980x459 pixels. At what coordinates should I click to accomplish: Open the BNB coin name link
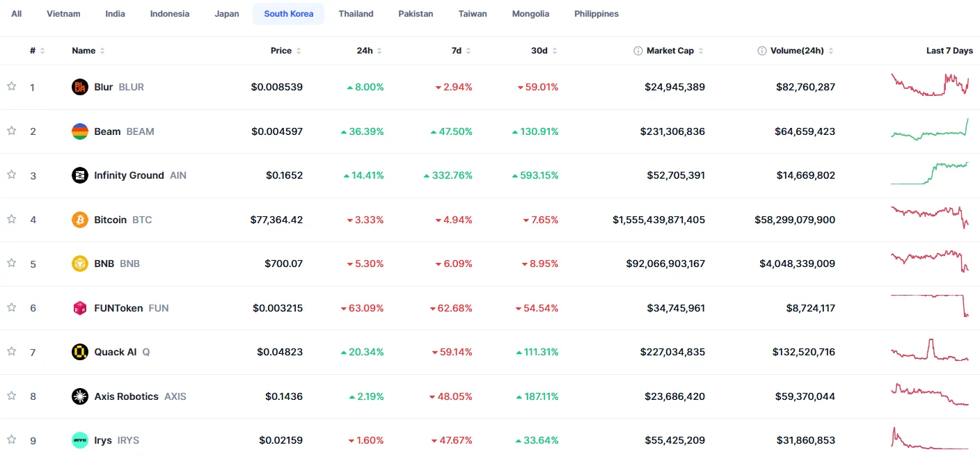(106, 264)
